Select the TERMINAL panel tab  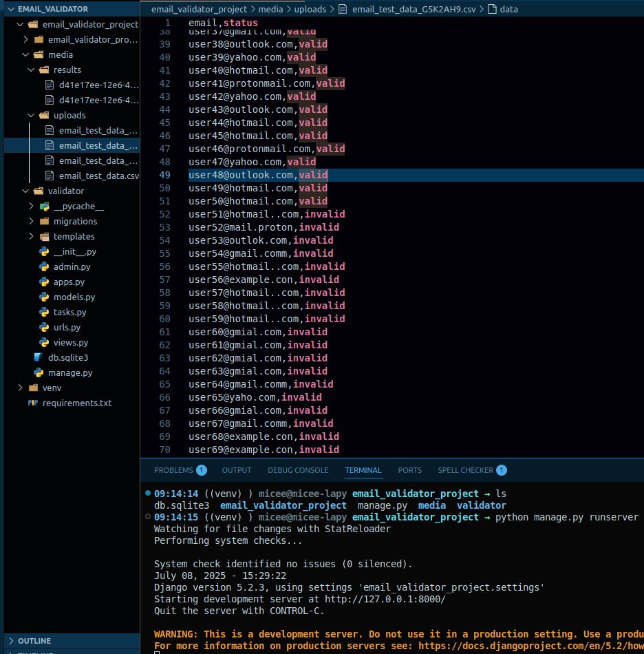point(363,470)
